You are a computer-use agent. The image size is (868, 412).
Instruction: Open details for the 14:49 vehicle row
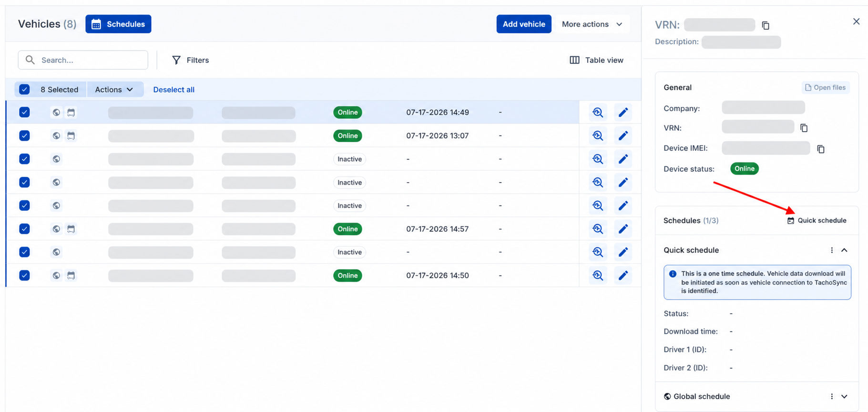pyautogui.click(x=598, y=113)
